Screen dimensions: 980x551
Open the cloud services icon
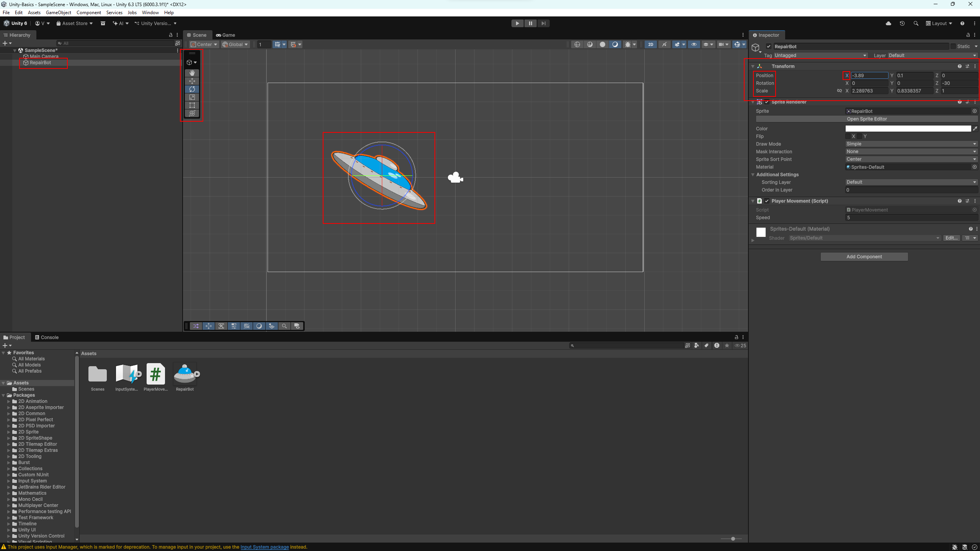888,23
